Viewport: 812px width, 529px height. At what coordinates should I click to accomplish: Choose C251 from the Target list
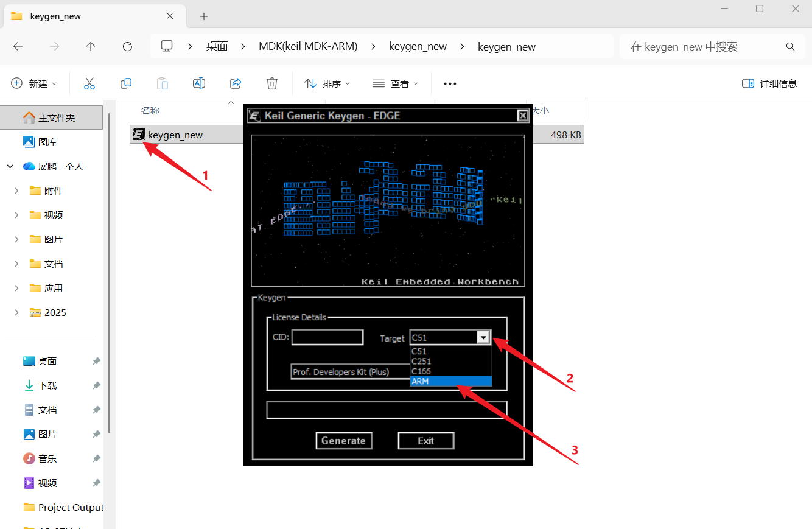(450, 361)
